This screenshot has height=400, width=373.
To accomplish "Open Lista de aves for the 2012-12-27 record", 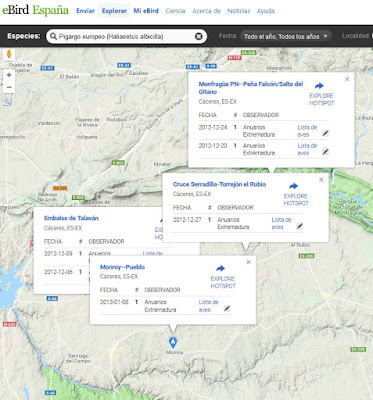I will 281,223.
